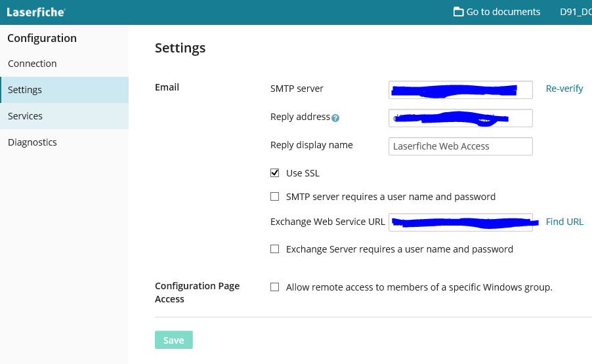Enable SMTP server requires user name and password

tap(275, 197)
